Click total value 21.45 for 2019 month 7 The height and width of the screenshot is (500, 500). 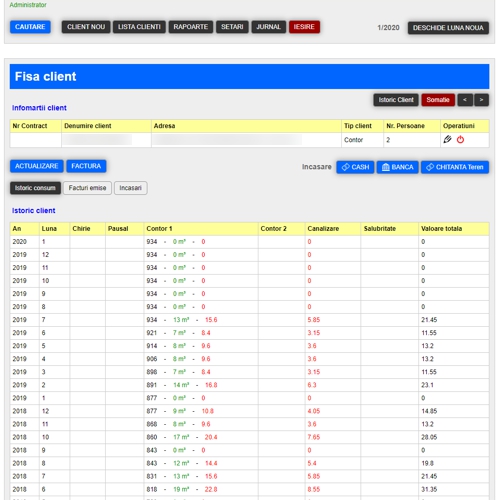(429, 320)
